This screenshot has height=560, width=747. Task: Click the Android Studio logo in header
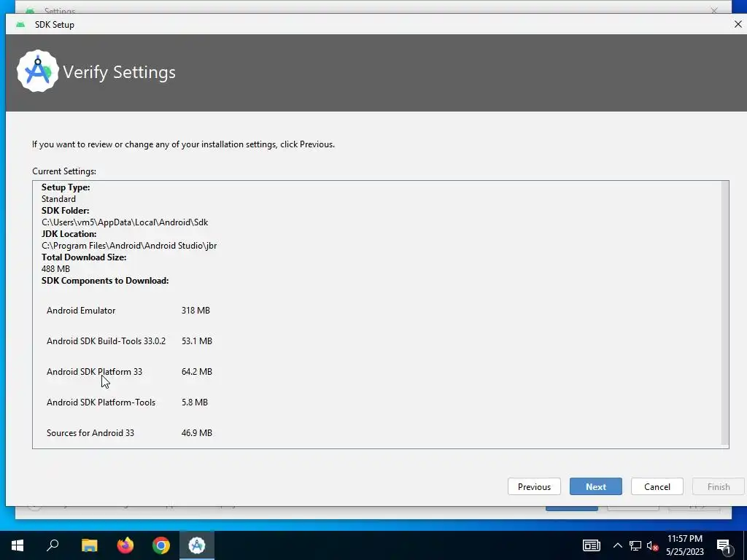tap(38, 71)
